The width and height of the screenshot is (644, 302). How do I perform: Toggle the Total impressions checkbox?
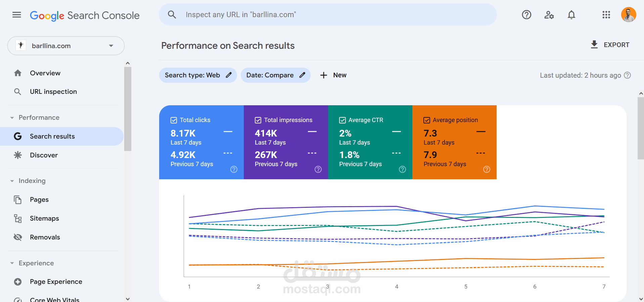[x=258, y=120]
